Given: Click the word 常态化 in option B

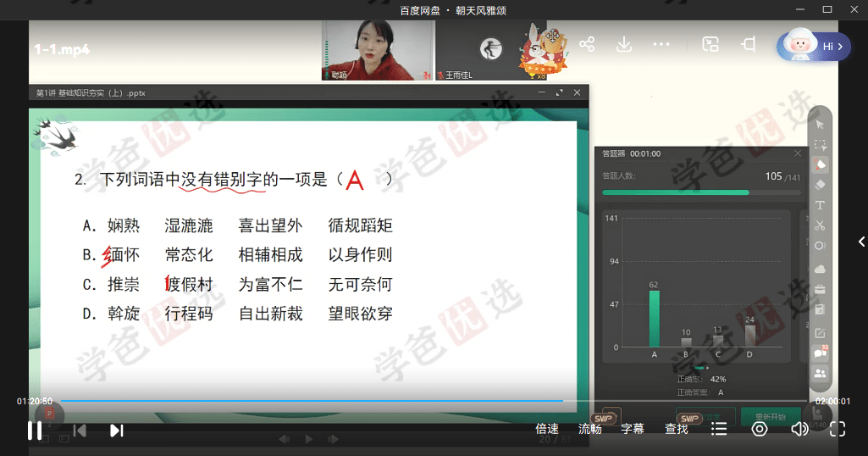Looking at the screenshot, I should (x=189, y=255).
